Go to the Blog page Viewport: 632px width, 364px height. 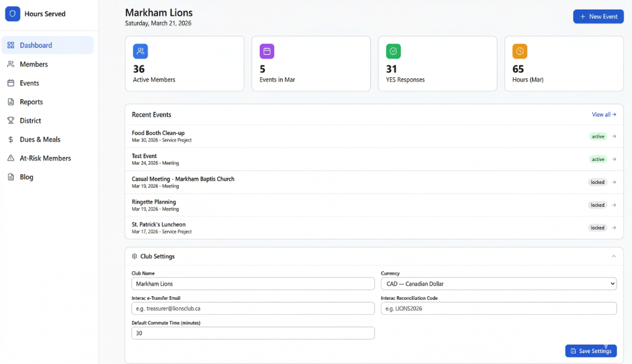click(x=48, y=177)
